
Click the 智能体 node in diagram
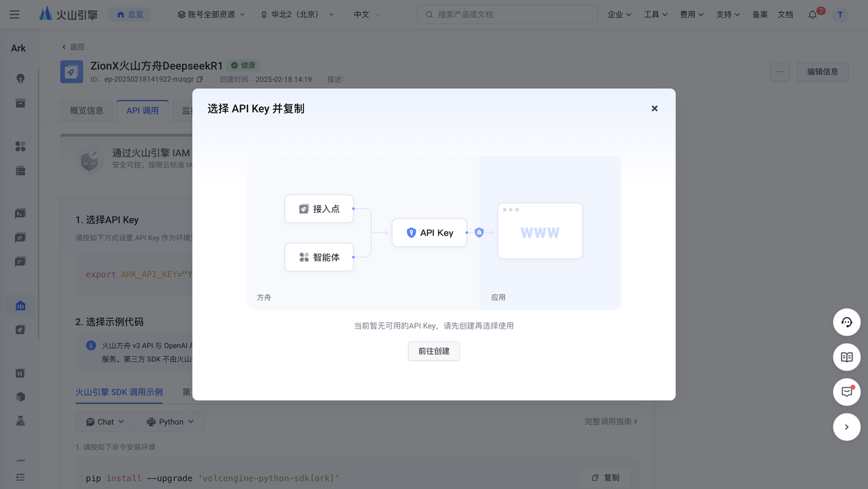319,257
